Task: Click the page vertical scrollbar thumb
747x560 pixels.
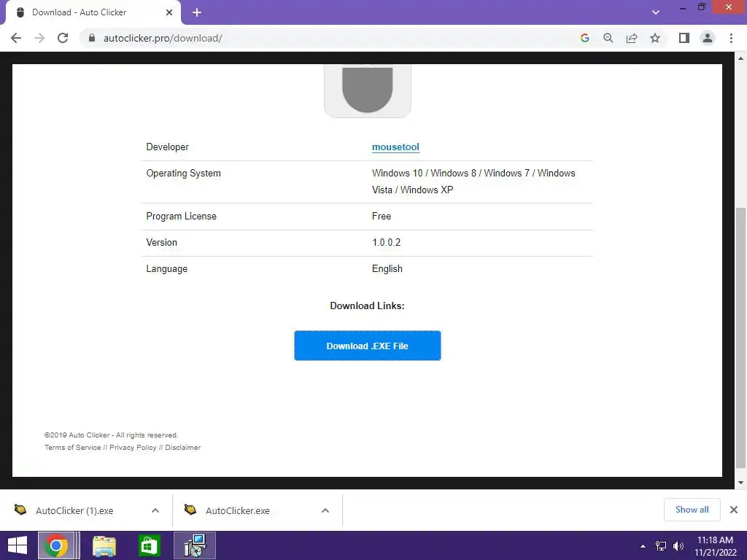Action: [741, 338]
